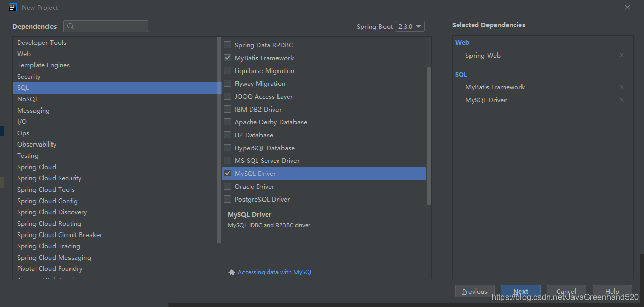Choose the Ops category
The width and height of the screenshot is (644, 307).
[x=117, y=133]
